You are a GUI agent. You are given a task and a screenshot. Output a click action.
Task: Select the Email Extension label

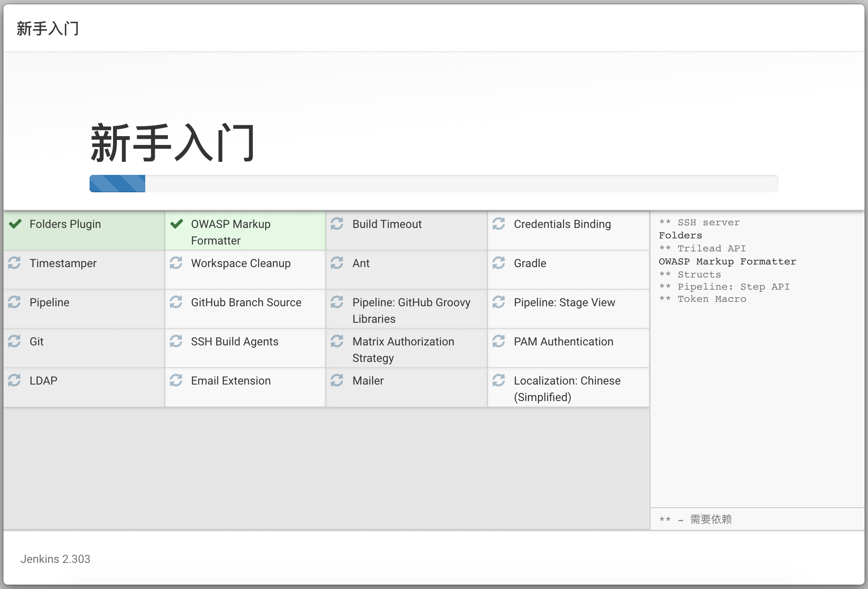coord(231,381)
